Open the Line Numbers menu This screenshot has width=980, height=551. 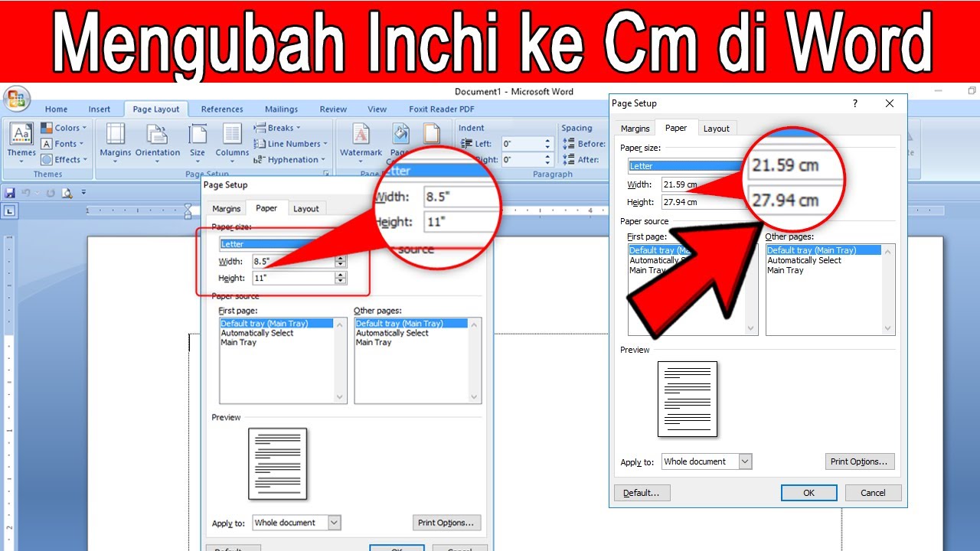point(290,144)
